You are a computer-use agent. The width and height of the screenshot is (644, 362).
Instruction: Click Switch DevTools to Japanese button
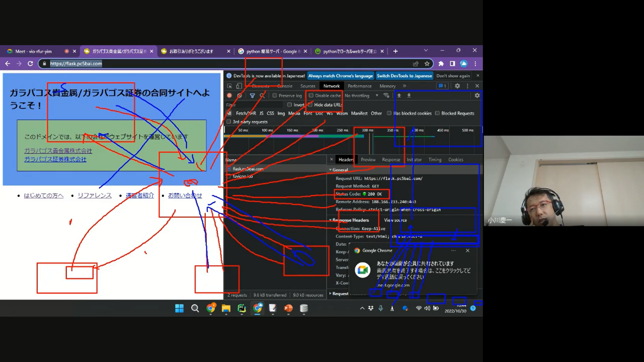click(x=404, y=76)
